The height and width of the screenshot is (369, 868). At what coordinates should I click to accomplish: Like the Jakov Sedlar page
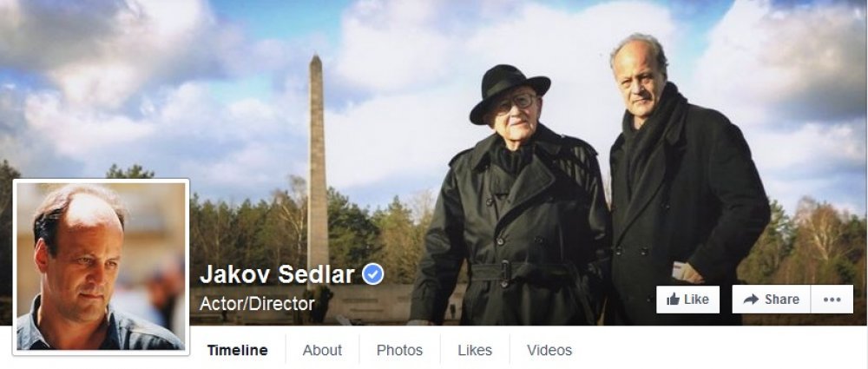click(x=688, y=300)
